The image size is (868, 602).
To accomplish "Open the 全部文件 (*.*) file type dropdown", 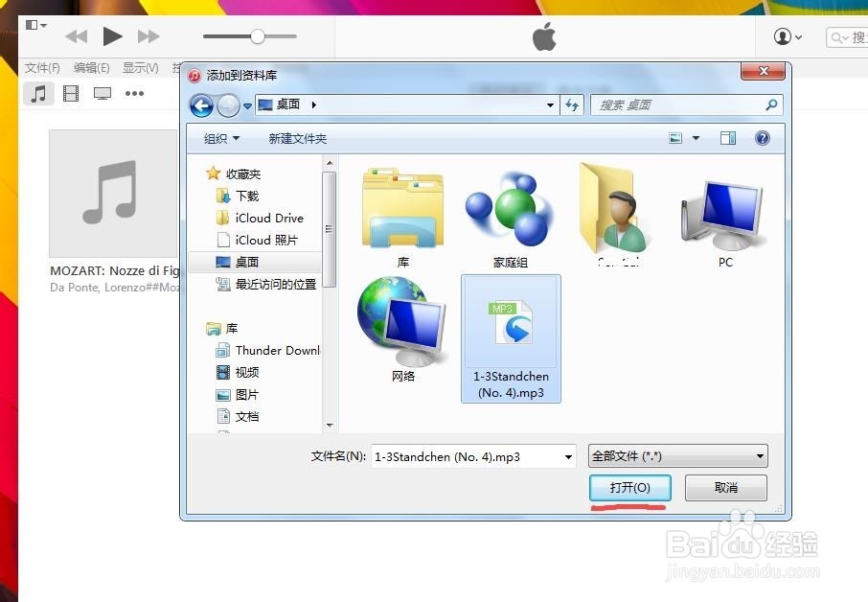I will coord(676,456).
